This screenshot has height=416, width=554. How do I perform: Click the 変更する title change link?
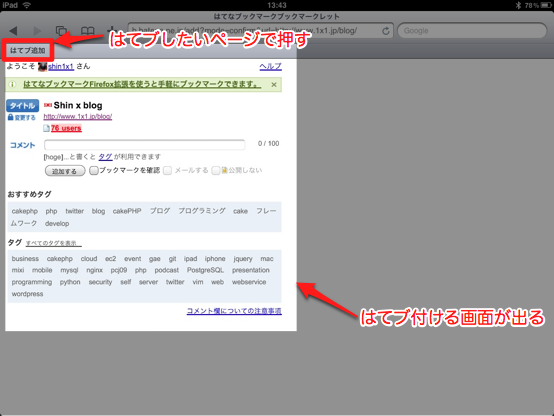[22, 118]
